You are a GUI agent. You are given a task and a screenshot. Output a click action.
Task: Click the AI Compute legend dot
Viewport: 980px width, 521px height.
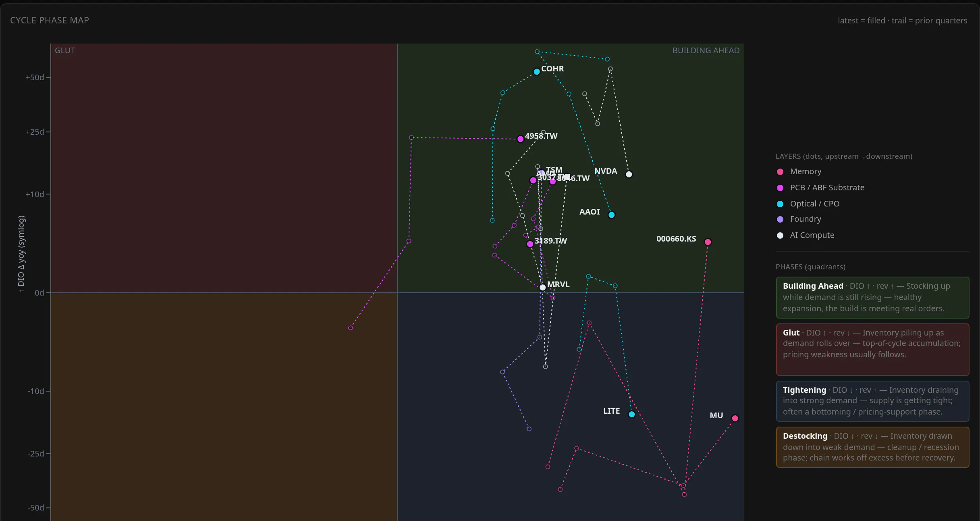pyautogui.click(x=780, y=235)
